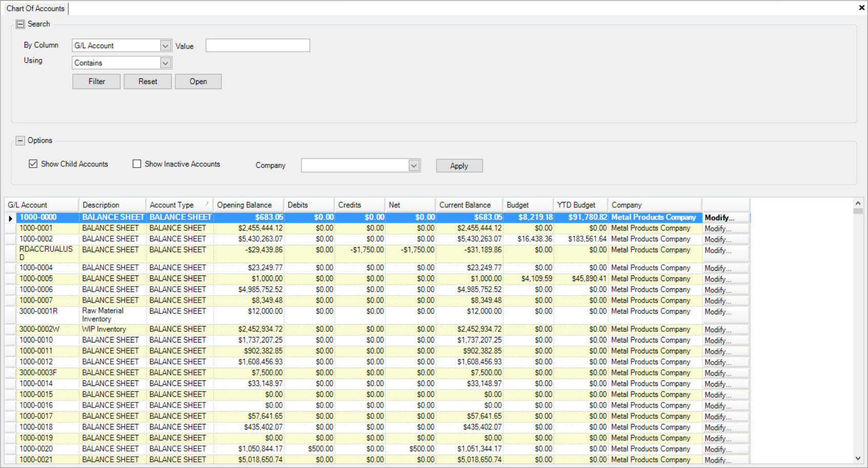Viewport: 868px width, 468px height.
Task: Click Modify for account 1000-0007
Action: point(726,301)
